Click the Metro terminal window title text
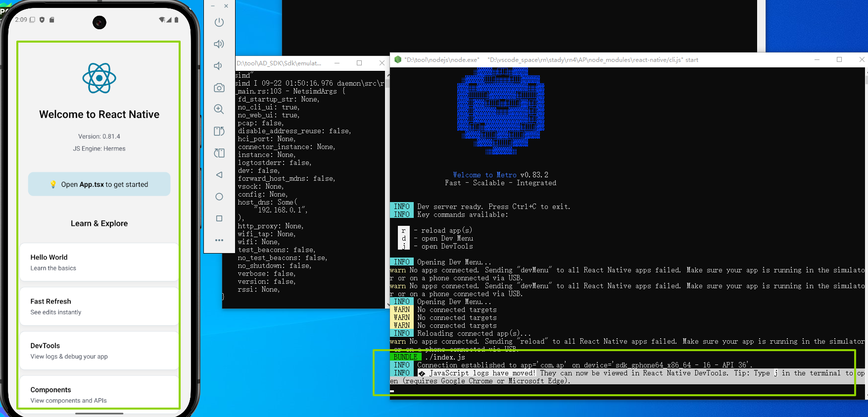Viewport: 868px width, 417px height. coord(551,60)
